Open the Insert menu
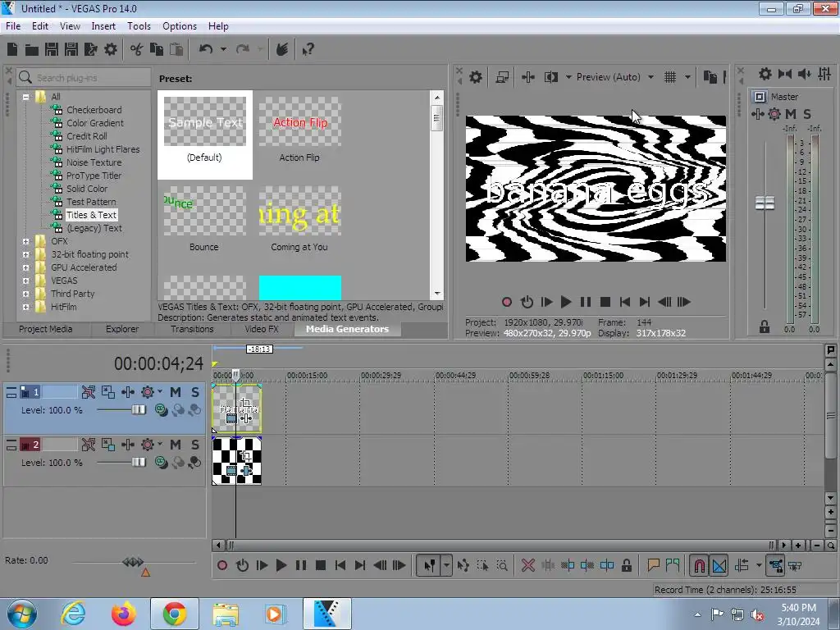 point(103,25)
